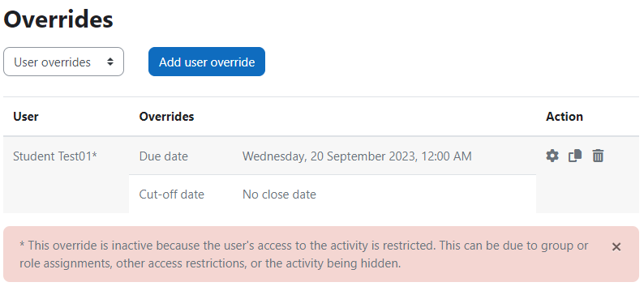644x295 pixels.
Task: Click Add user override button
Action: click(207, 62)
